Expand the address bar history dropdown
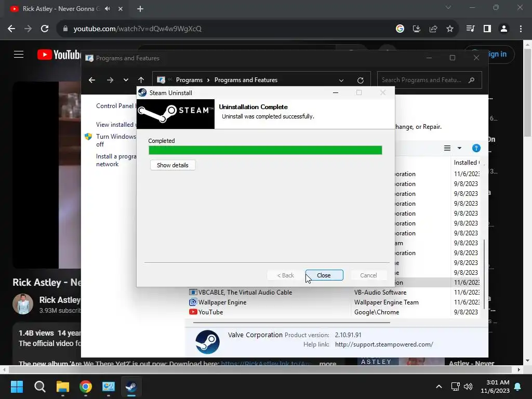 [x=341, y=81]
